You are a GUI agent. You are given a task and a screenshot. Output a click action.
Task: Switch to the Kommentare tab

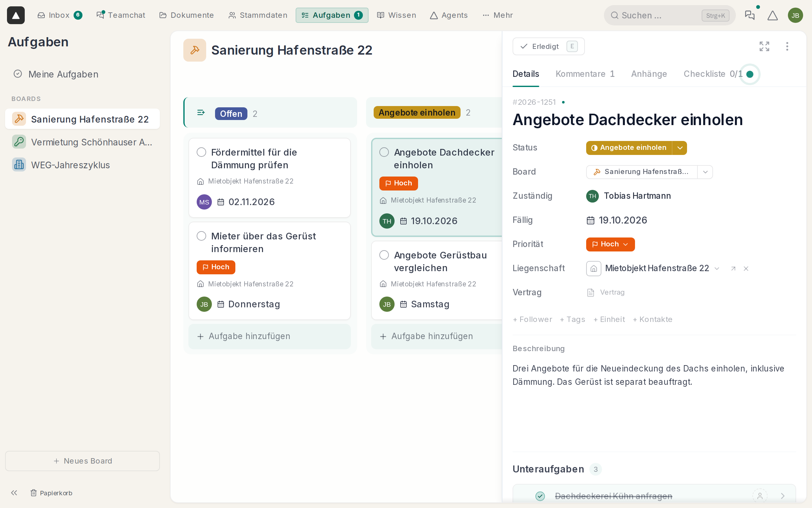click(585, 74)
